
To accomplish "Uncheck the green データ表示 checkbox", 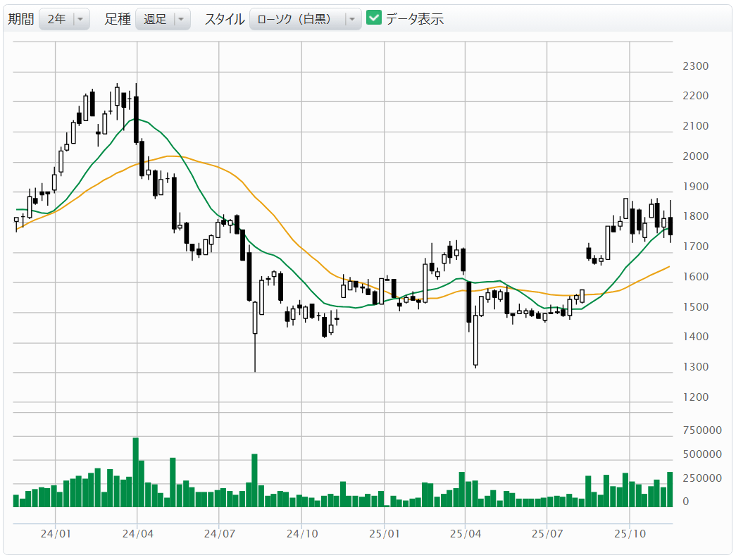I will (374, 19).
